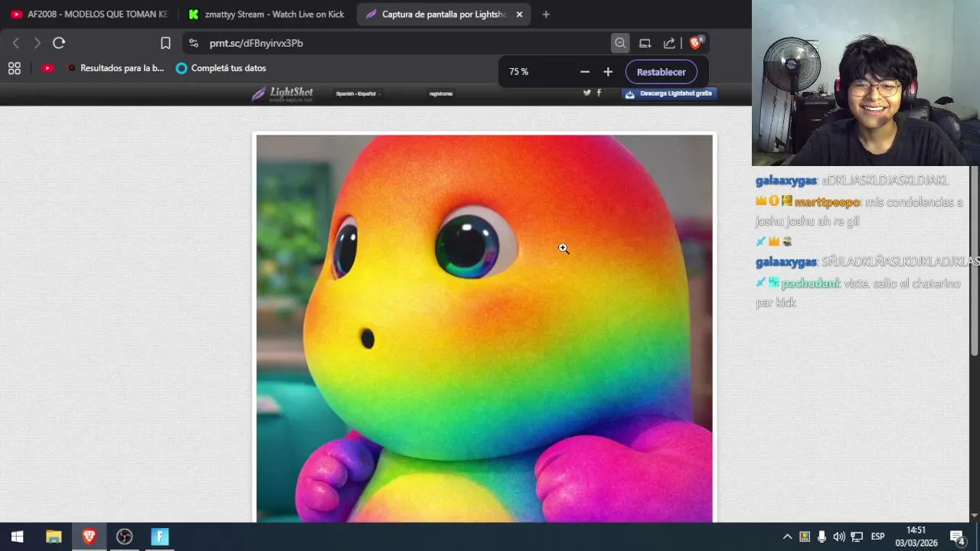Open the blue F app on taskbar
This screenshot has width=980, height=551.
click(x=159, y=536)
